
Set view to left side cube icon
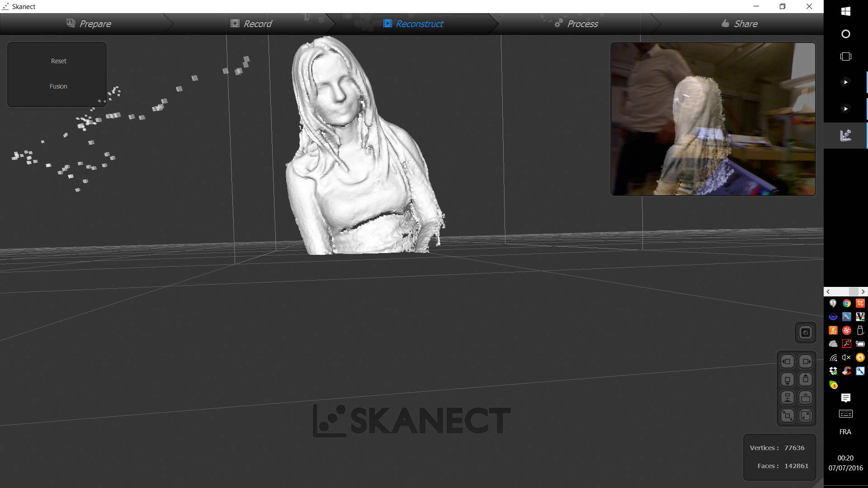pos(787,361)
